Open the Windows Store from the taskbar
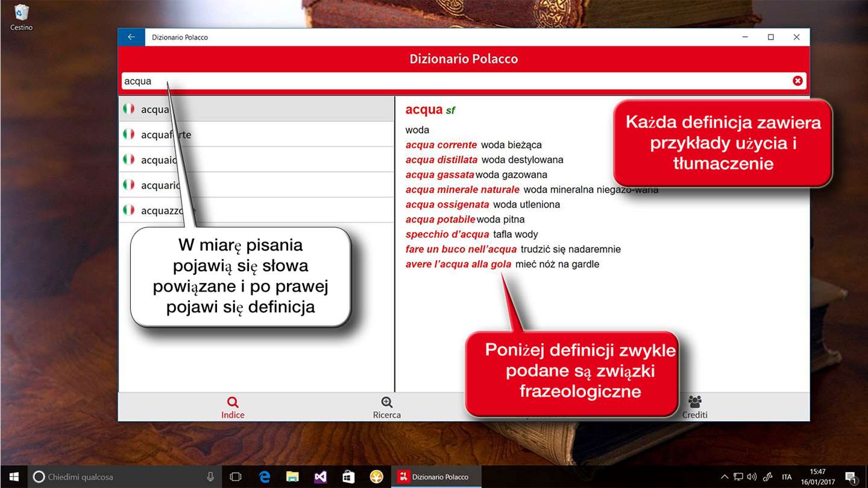 coord(348,477)
